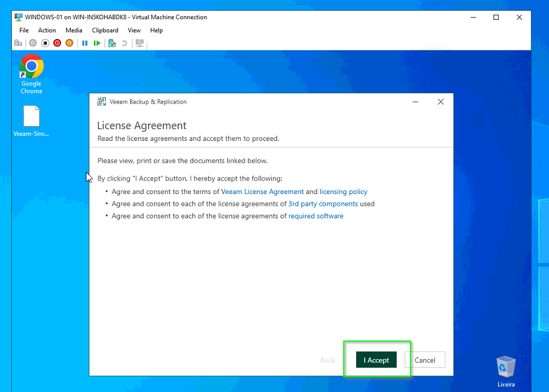Create a checkpoint using the toolbar icon
This screenshot has height=392, width=549.
tap(112, 43)
